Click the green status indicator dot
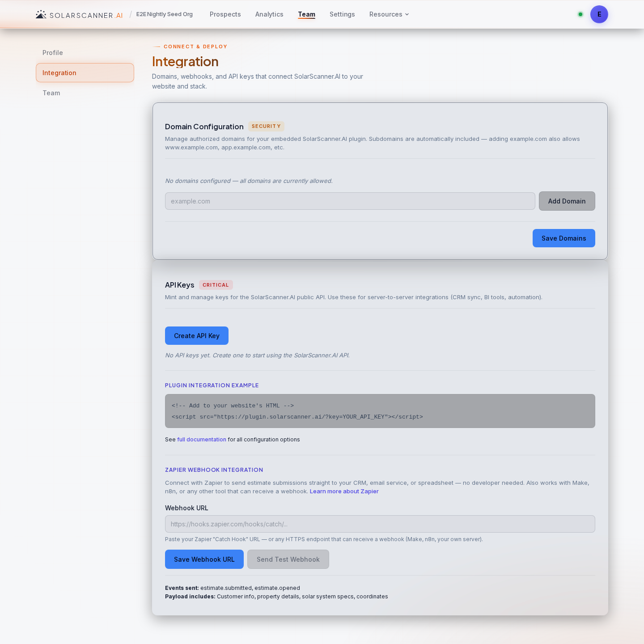Image resolution: width=644 pixels, height=644 pixels. [x=580, y=14]
